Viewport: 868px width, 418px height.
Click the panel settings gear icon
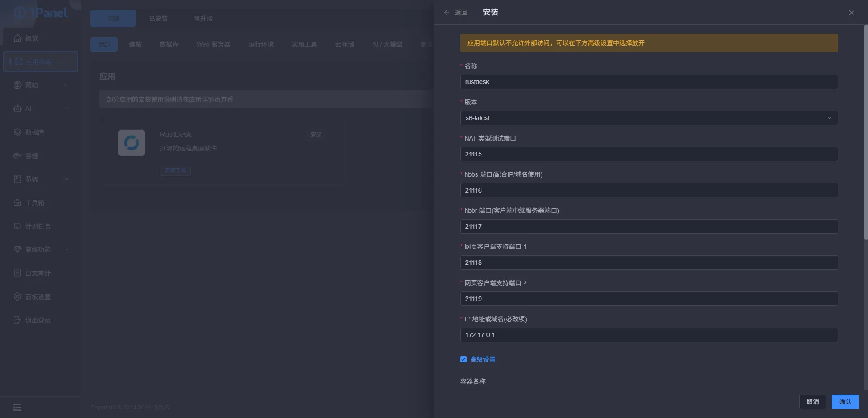point(18,297)
